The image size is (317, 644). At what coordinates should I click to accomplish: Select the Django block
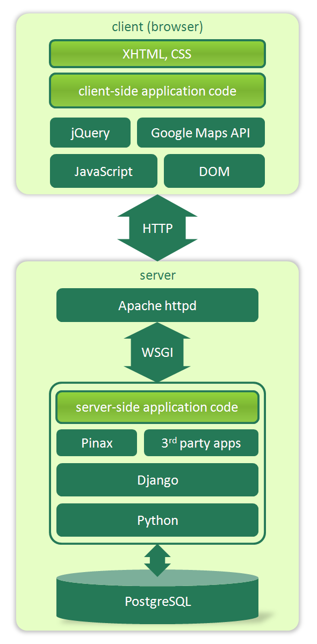tap(157, 480)
